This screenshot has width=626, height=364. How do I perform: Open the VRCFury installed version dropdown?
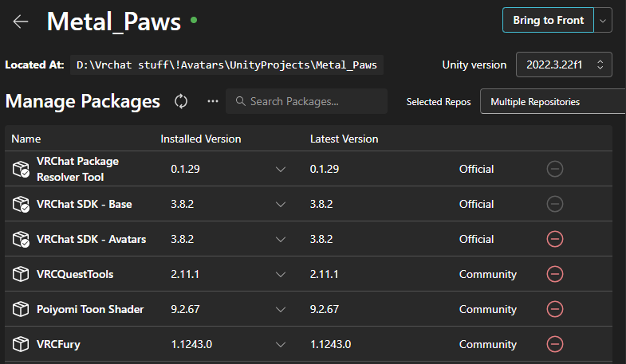pyautogui.click(x=280, y=344)
